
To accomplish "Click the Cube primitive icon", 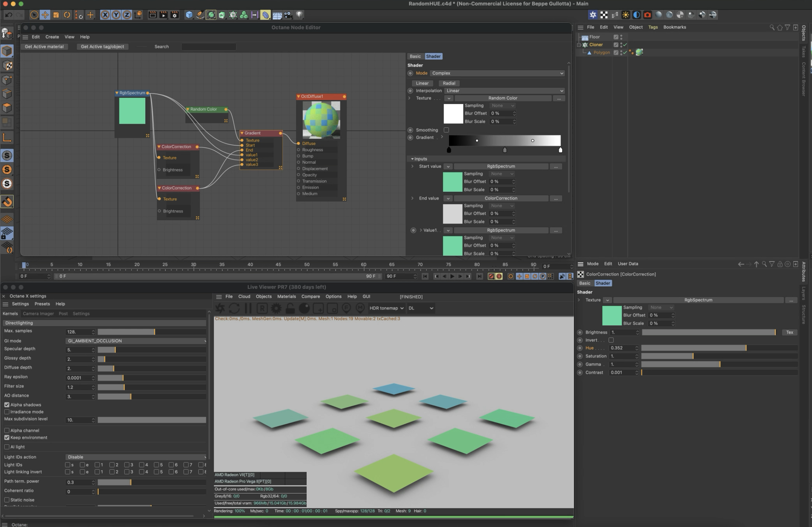I will tap(189, 15).
